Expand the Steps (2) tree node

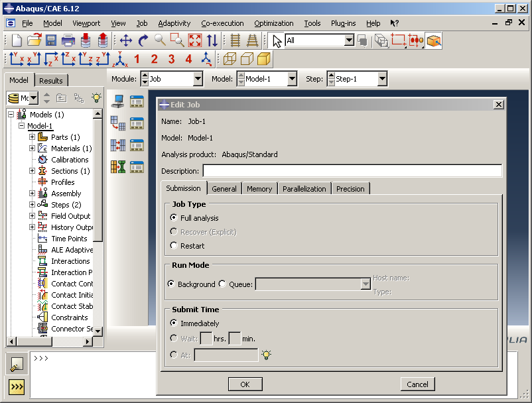click(32, 204)
